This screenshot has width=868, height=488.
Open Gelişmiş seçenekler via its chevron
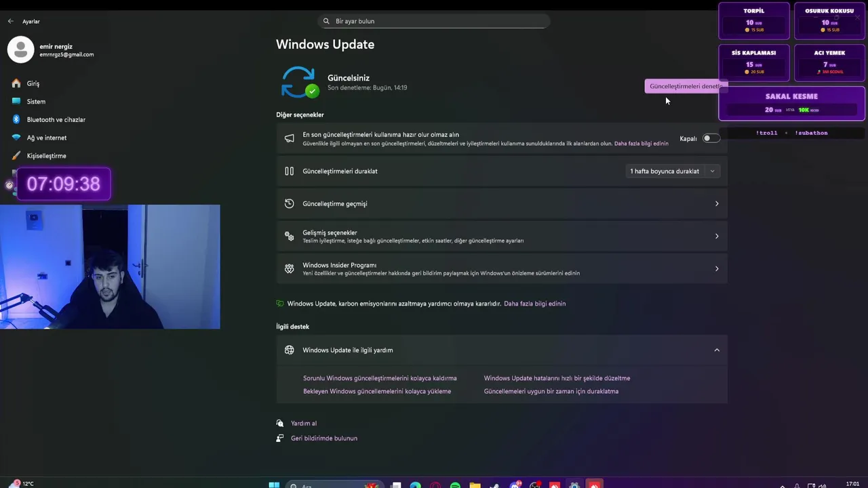click(x=717, y=236)
